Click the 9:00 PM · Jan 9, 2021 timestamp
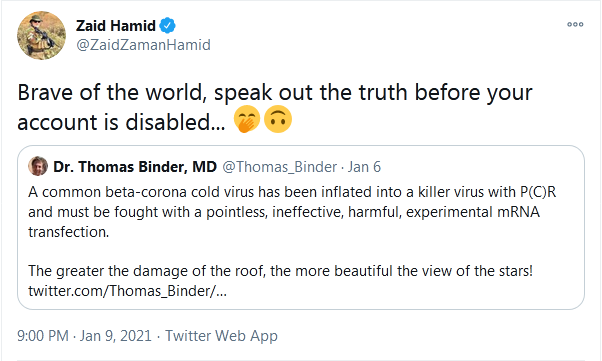 [84, 336]
